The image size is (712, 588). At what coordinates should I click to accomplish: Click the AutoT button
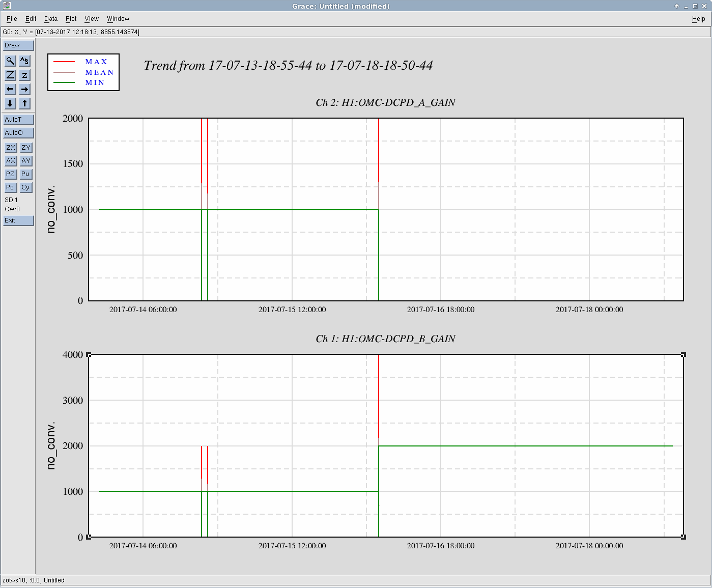tap(18, 120)
